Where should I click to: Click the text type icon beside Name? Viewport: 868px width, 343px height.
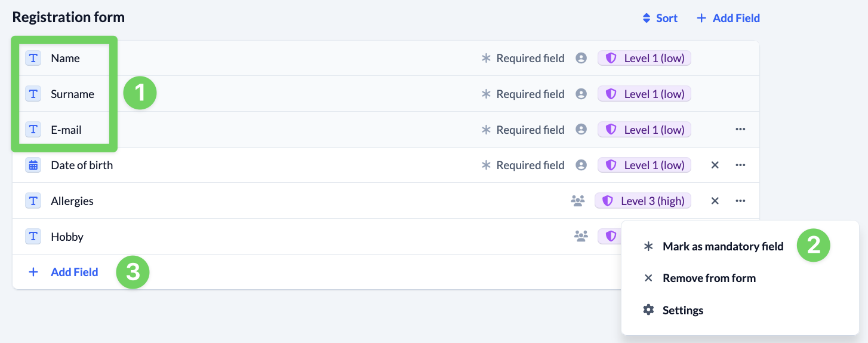(33, 58)
